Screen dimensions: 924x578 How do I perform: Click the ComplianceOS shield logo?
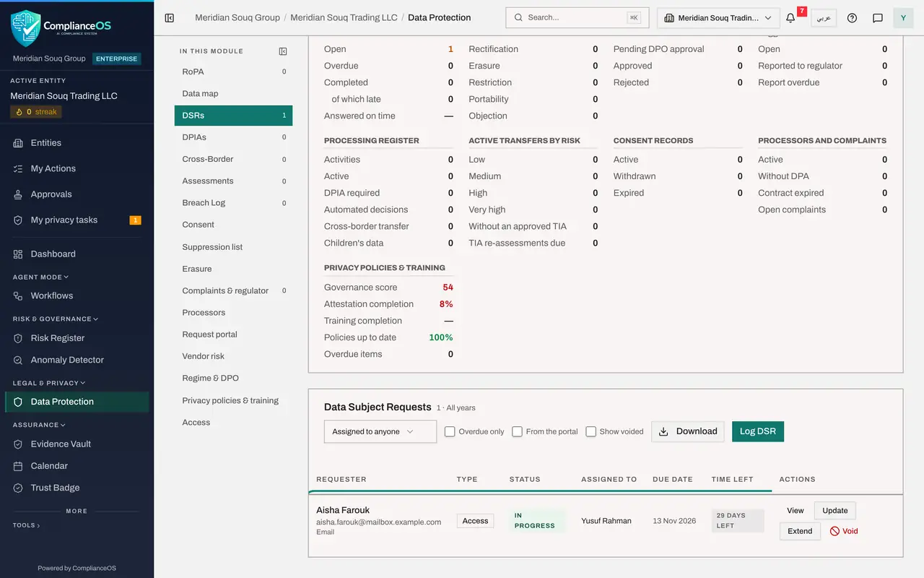(x=26, y=28)
